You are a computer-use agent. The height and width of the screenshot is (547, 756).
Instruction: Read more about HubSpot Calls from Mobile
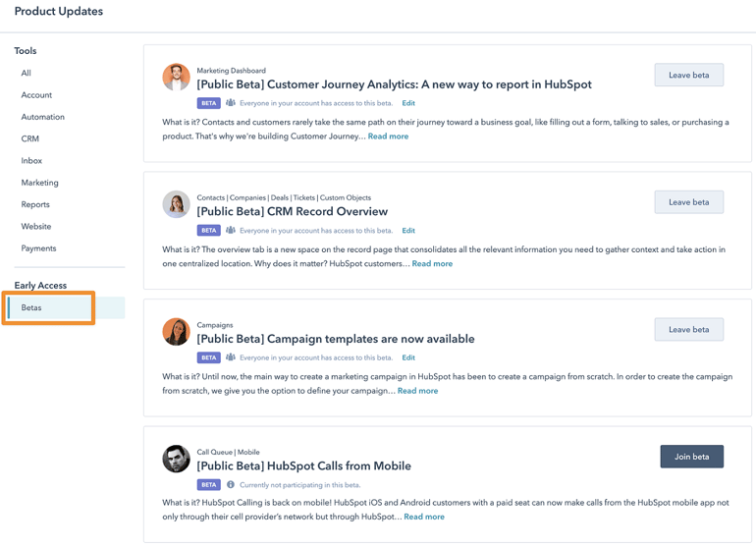(x=424, y=517)
